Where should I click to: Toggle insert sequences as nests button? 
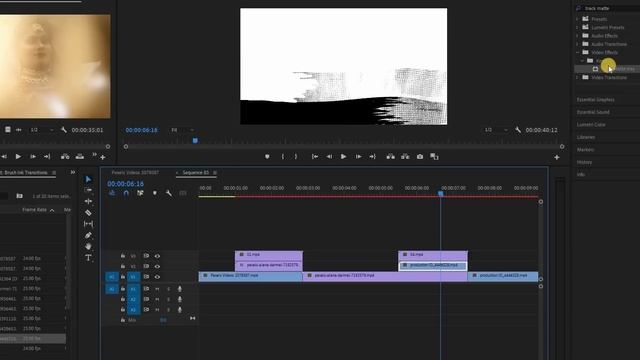[x=112, y=193]
